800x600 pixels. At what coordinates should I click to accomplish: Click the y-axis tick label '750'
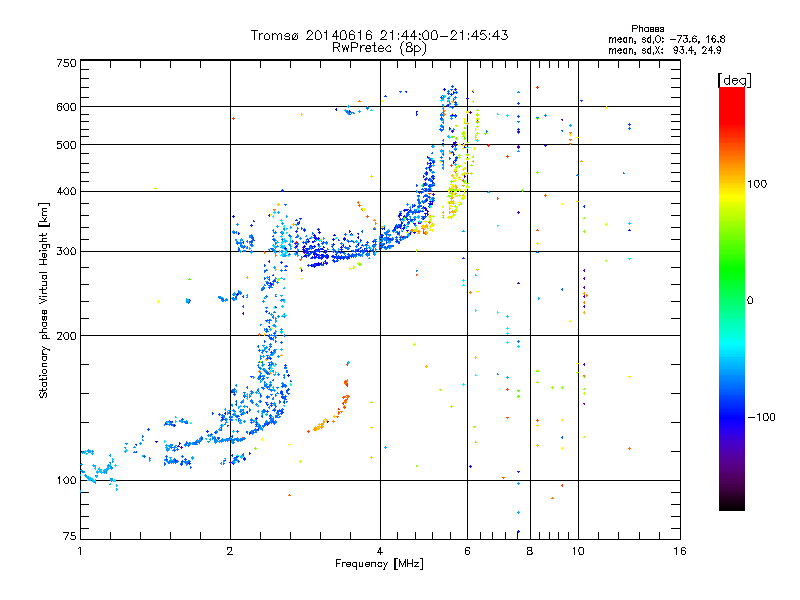click(66, 63)
